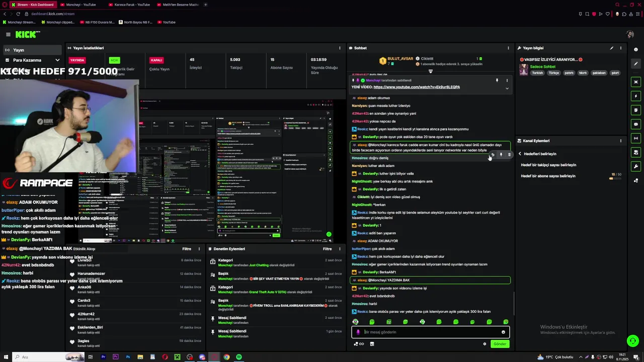Toggle the moderation panel icon in toolbar
Image resolution: width=644 pixels, height=362 pixels.
click(x=636, y=152)
